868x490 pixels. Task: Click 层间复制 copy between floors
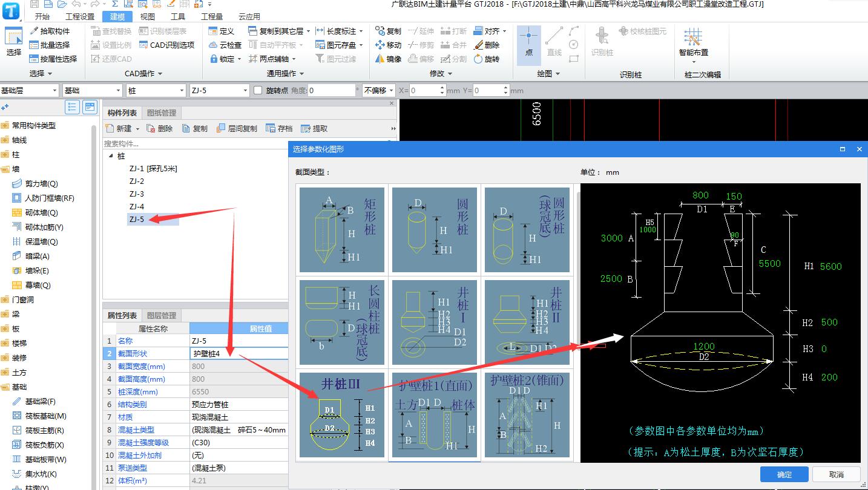pos(236,128)
